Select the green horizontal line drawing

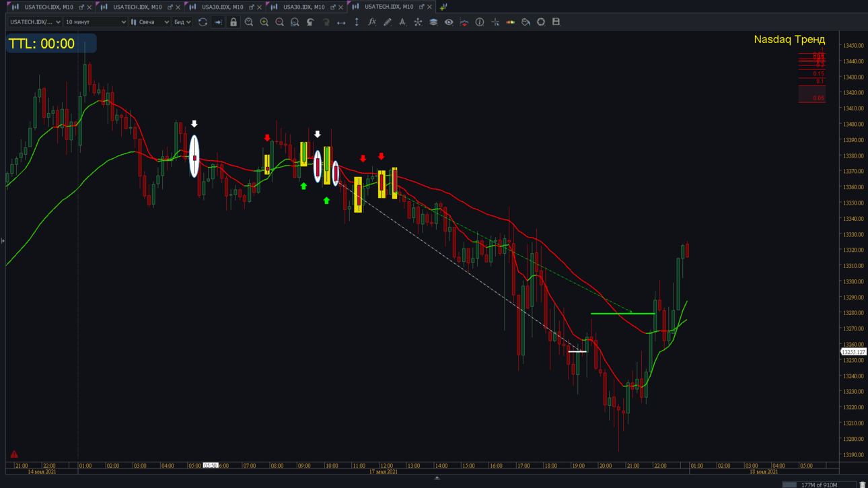point(622,314)
